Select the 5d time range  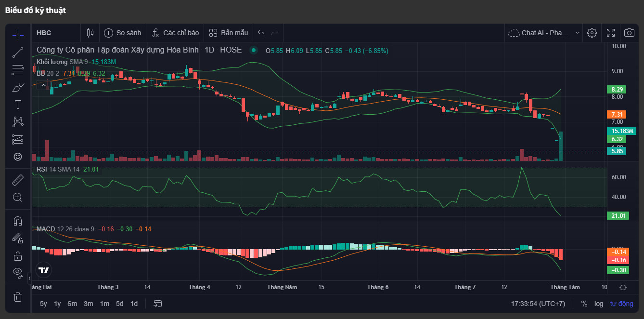[x=119, y=304]
